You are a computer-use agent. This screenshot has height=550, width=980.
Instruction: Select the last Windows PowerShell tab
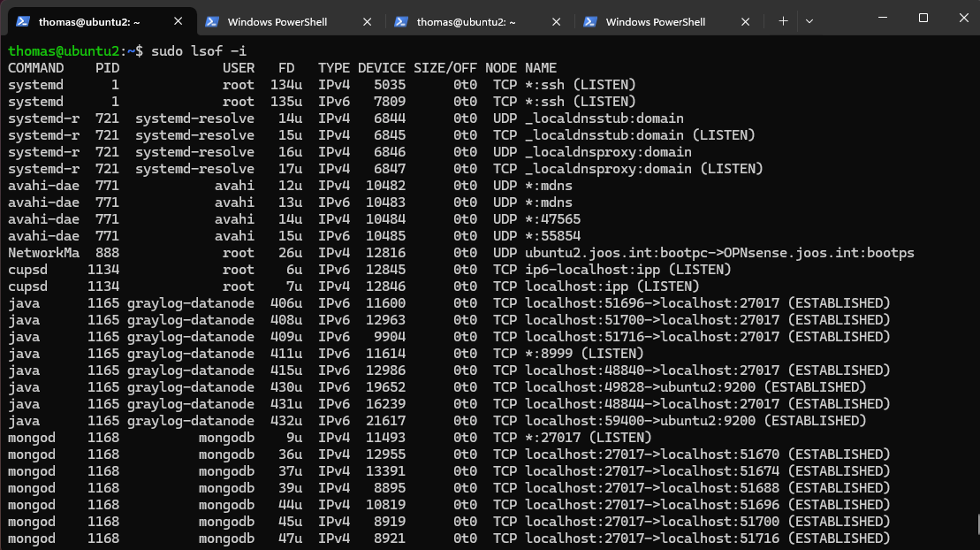(655, 22)
